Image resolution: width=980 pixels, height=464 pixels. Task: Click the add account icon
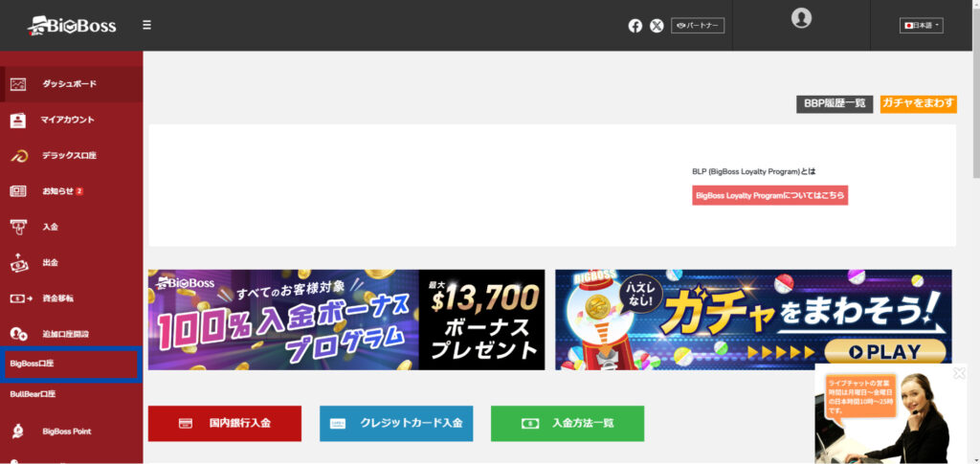[x=19, y=334]
